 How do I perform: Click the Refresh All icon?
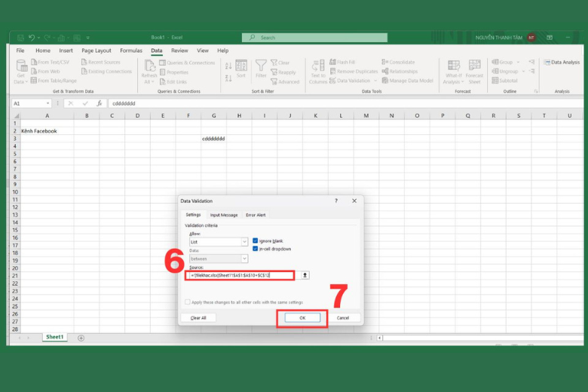(x=149, y=68)
